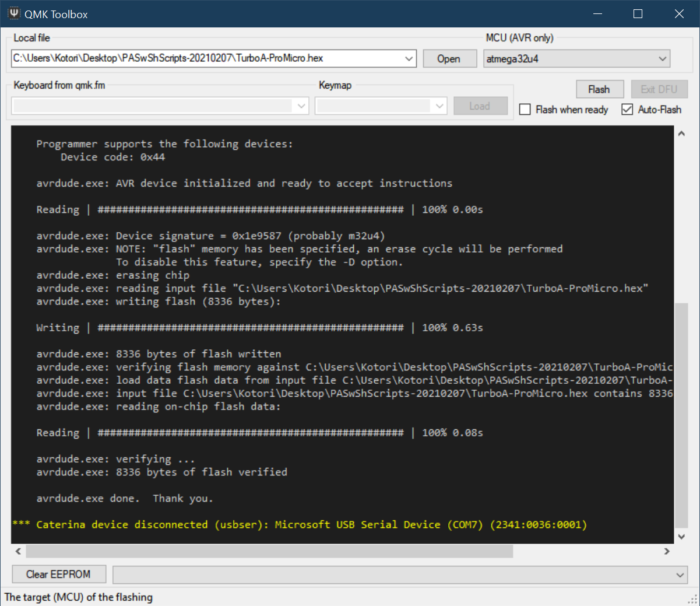Enable Flash when ready checkbox
700x606 pixels.
click(x=525, y=110)
